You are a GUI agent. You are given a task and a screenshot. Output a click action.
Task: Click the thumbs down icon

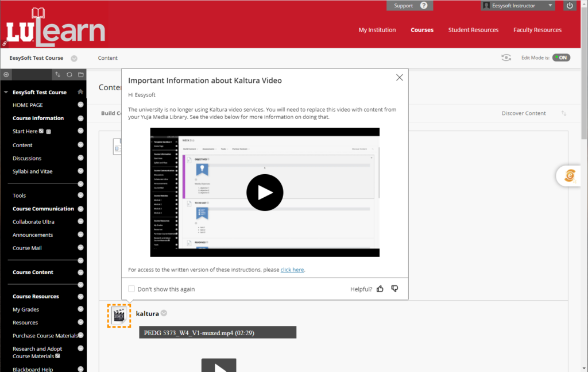[394, 289]
